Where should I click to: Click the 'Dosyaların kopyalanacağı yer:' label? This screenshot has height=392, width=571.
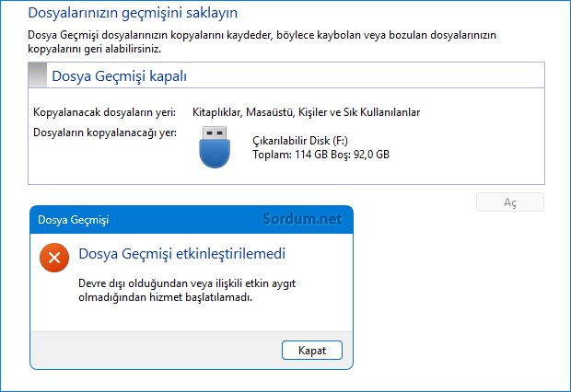tap(105, 133)
